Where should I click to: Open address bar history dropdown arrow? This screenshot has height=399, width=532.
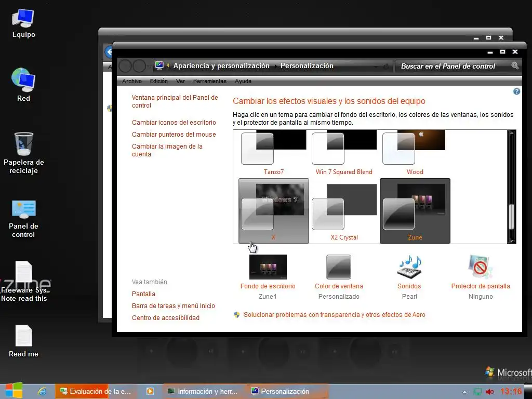click(x=376, y=66)
